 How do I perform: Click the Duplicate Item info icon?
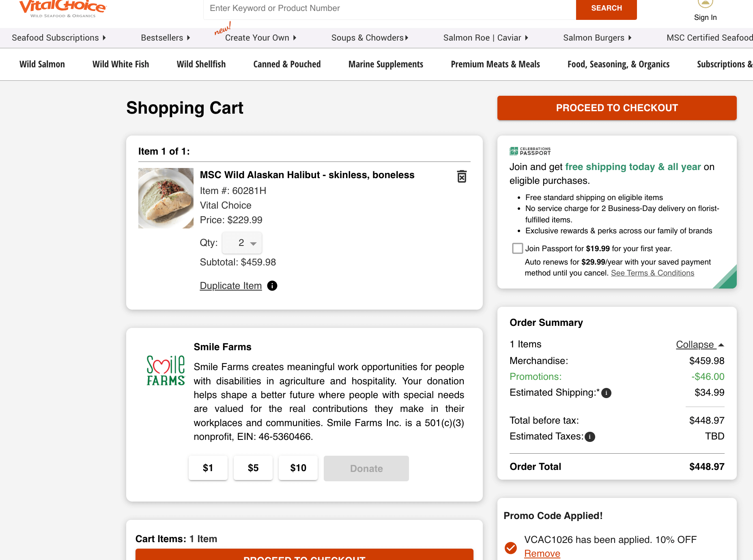272,286
